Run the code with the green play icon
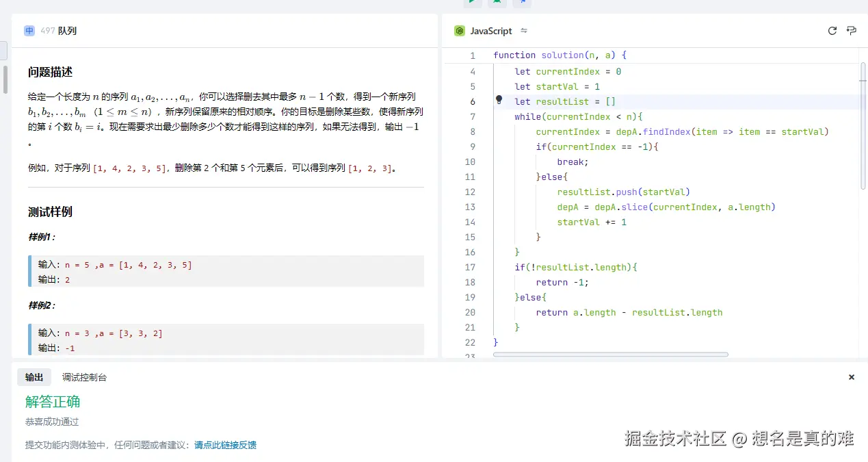This screenshot has height=462, width=868. coord(472,3)
